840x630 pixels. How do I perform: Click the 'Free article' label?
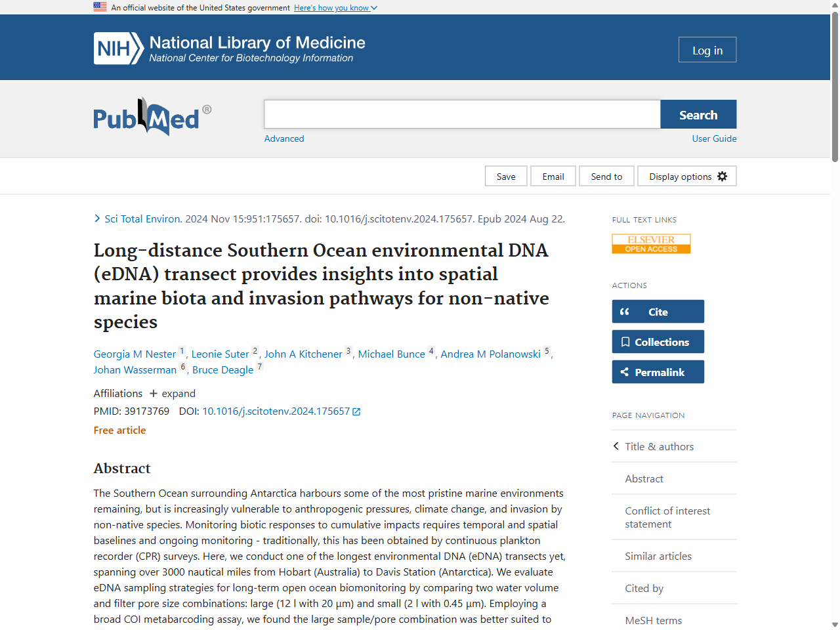(x=120, y=430)
